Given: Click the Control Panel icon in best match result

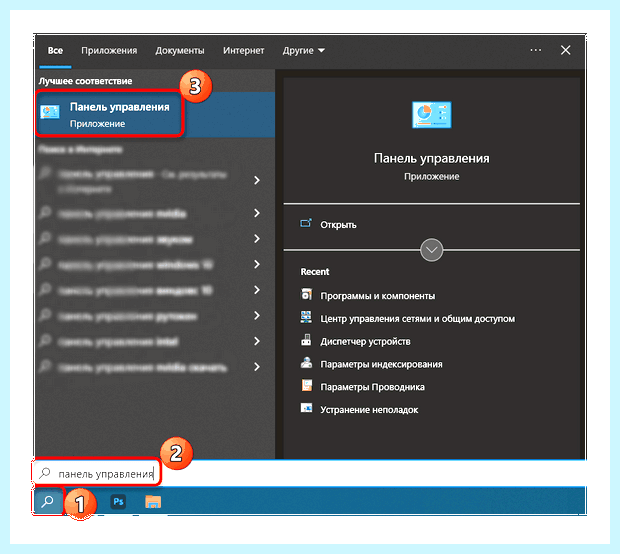Looking at the screenshot, I should pos(50,112).
